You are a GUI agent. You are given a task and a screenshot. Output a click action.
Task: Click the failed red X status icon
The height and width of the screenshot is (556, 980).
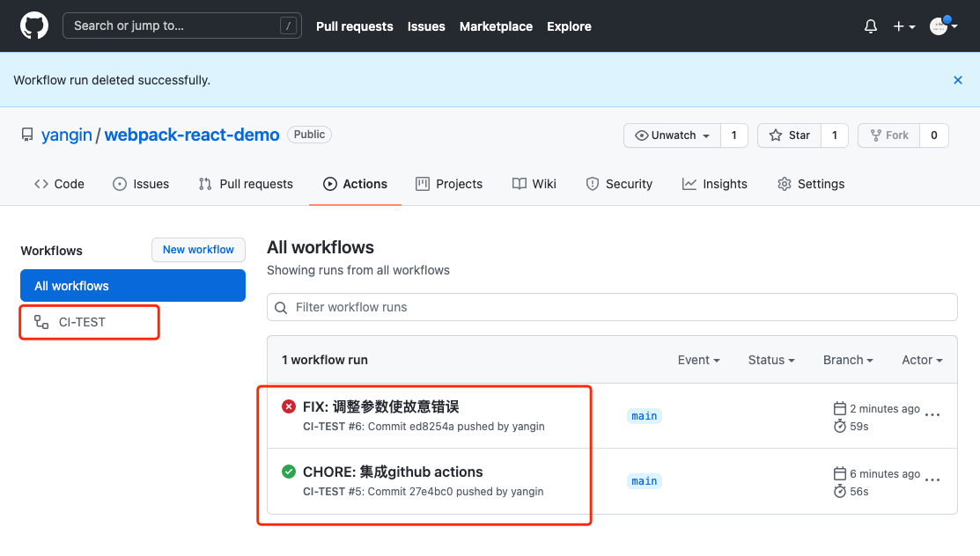pyautogui.click(x=288, y=406)
